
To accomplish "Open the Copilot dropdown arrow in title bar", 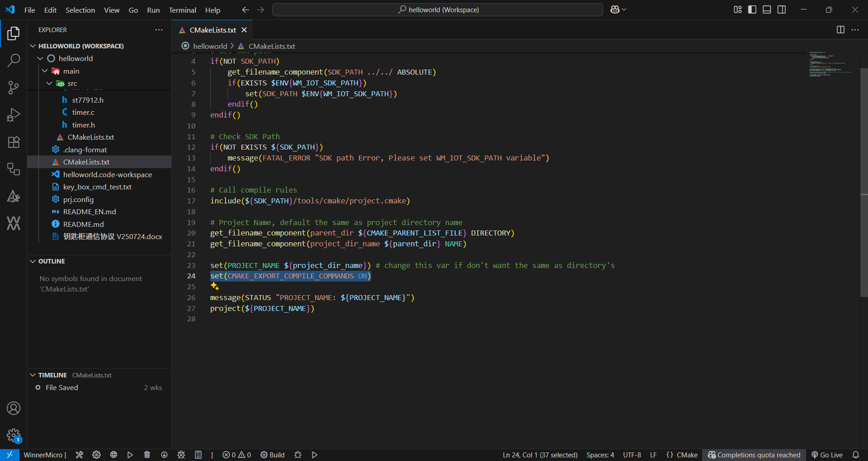I will [624, 9].
